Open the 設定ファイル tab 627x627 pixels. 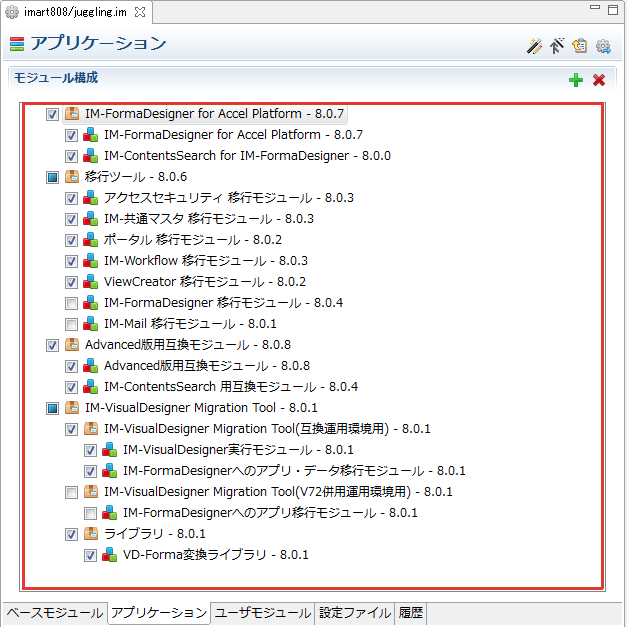(x=355, y=613)
